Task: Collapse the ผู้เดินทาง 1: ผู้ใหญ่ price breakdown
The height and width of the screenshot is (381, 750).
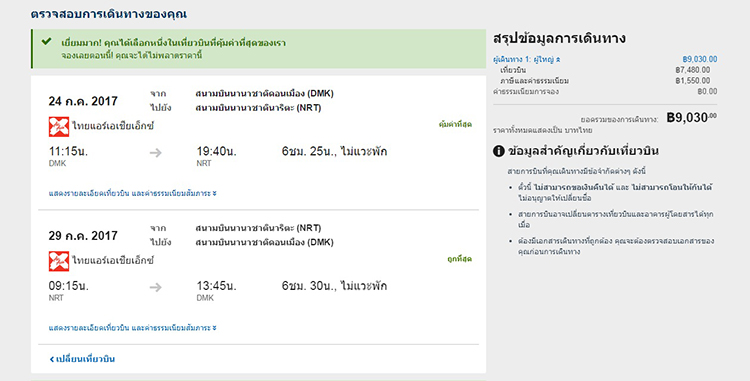Action: [x=527, y=60]
